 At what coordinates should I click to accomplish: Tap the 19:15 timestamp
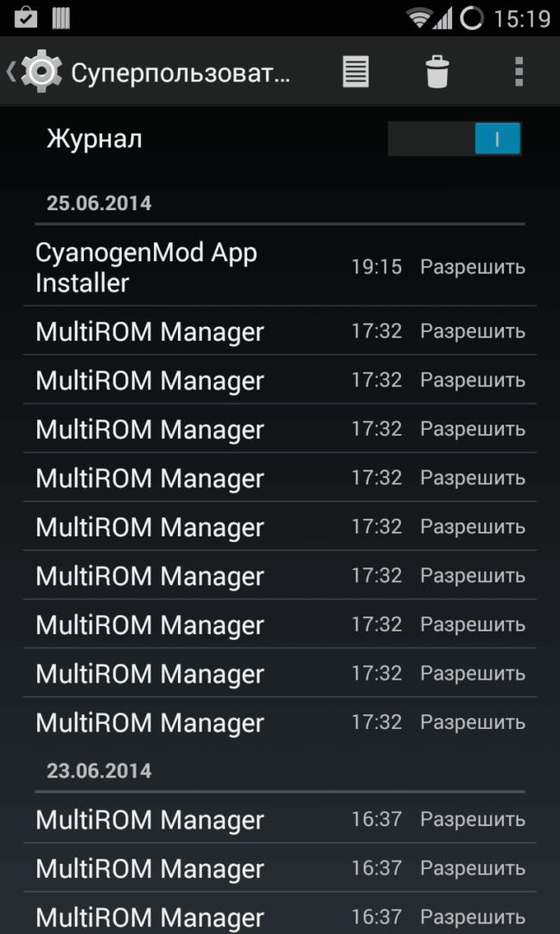pyautogui.click(x=376, y=267)
